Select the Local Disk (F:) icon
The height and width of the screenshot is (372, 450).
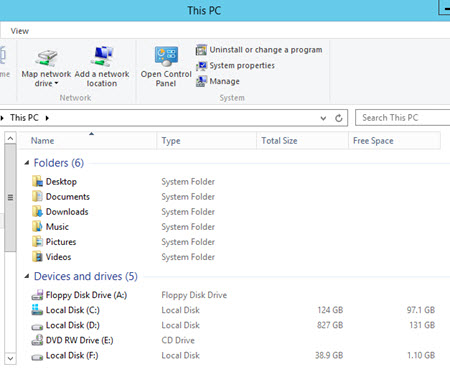coord(37,357)
